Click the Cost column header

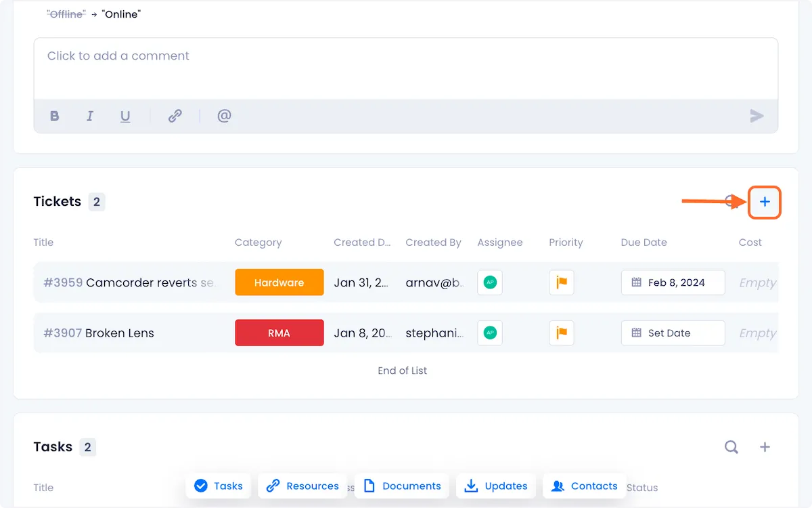(x=750, y=242)
